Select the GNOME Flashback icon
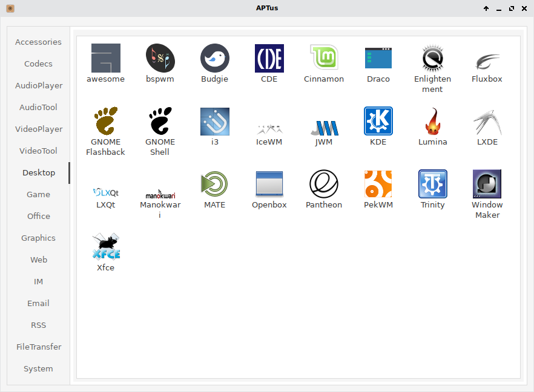The height and width of the screenshot is (392, 534). [x=105, y=121]
